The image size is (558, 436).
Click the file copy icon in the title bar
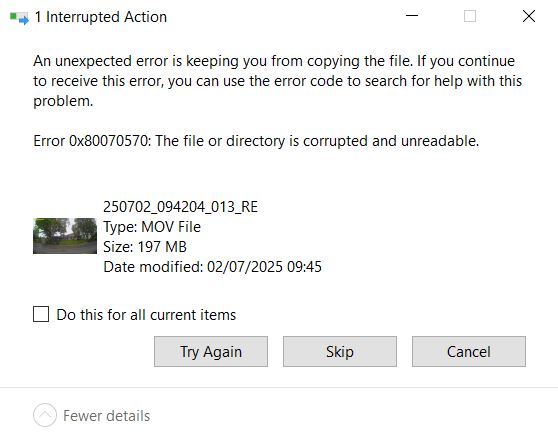tap(19, 18)
